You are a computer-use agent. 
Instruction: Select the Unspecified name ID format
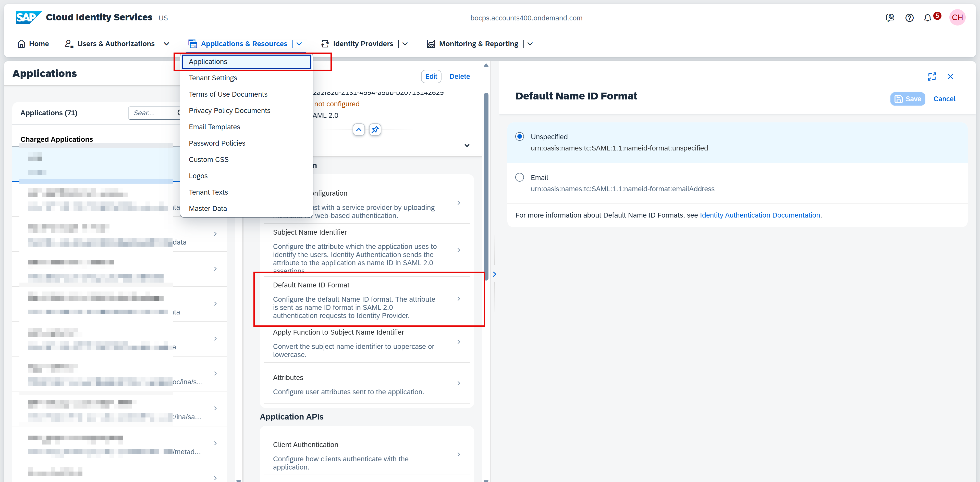point(519,136)
